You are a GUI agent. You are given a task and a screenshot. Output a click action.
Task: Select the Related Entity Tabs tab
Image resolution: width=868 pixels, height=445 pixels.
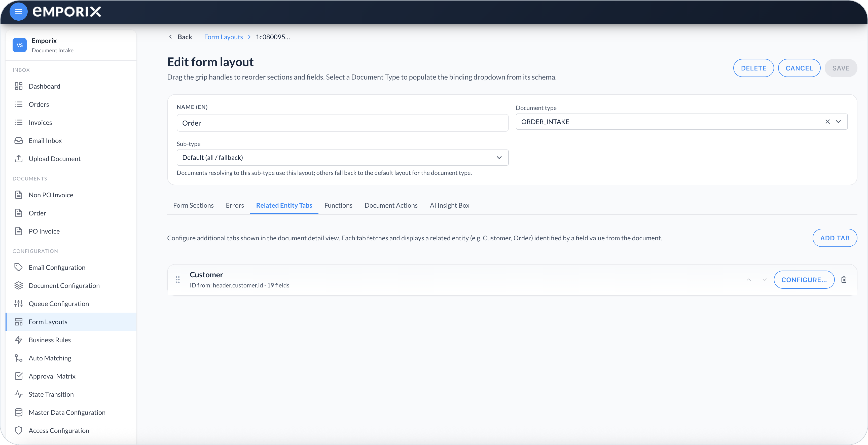[x=284, y=205]
